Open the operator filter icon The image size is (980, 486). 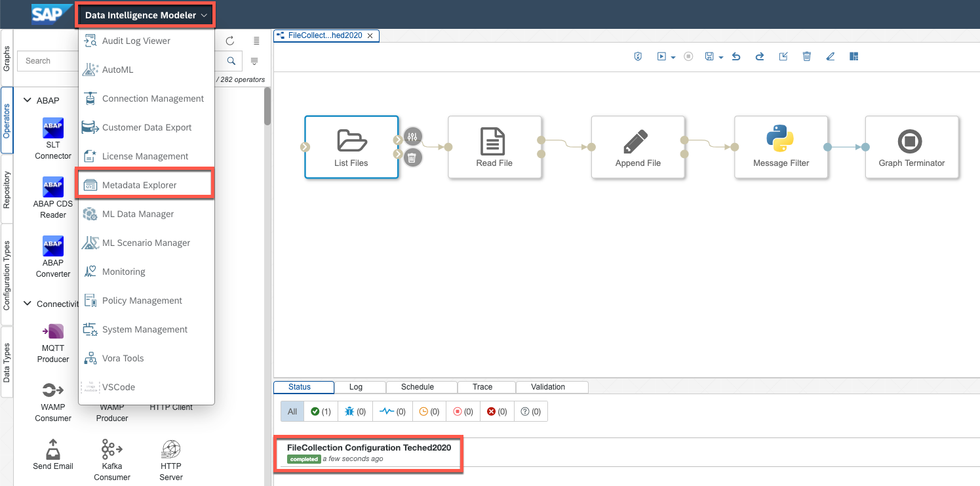click(254, 61)
